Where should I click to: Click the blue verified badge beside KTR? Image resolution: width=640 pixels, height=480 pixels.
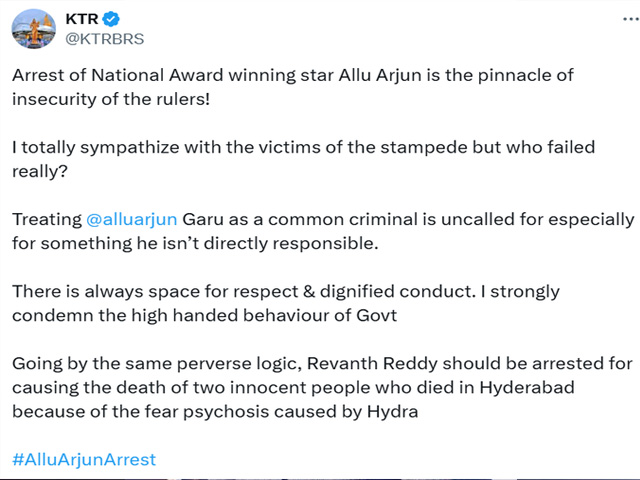[x=111, y=19]
